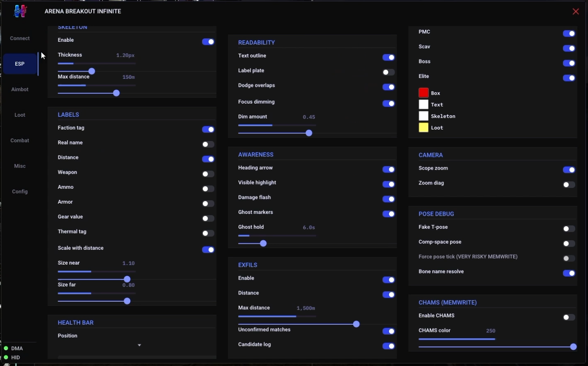Disable the Boss toggle

click(x=569, y=63)
